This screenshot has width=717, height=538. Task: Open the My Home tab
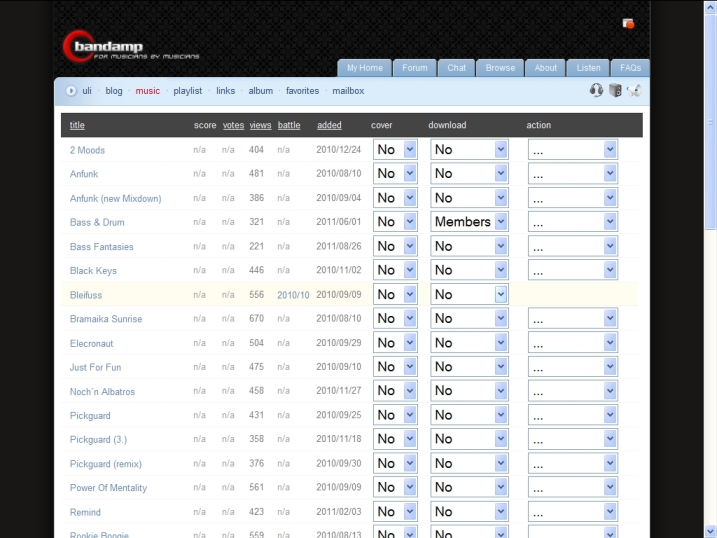coord(364,68)
